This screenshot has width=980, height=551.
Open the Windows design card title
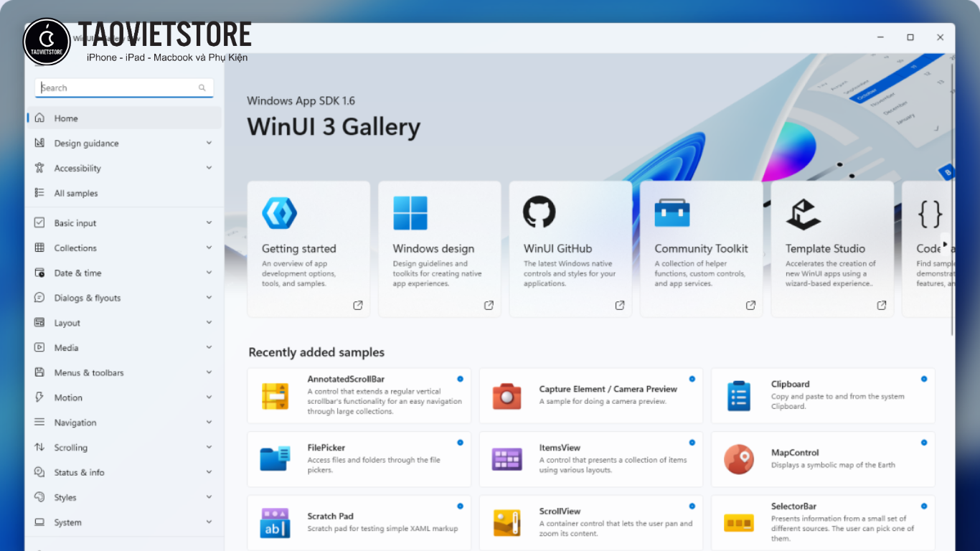(433, 249)
